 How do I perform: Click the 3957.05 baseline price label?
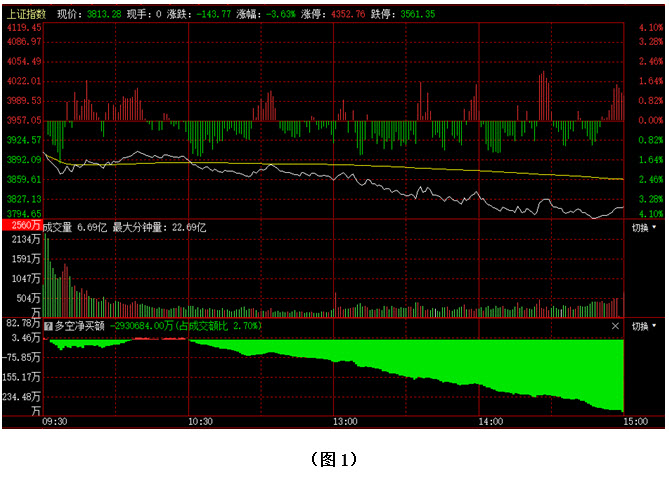[22, 120]
